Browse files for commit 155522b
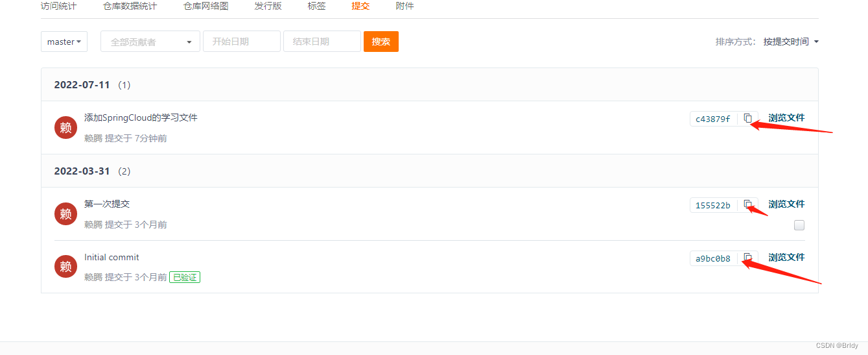868x355 pixels. pos(786,204)
